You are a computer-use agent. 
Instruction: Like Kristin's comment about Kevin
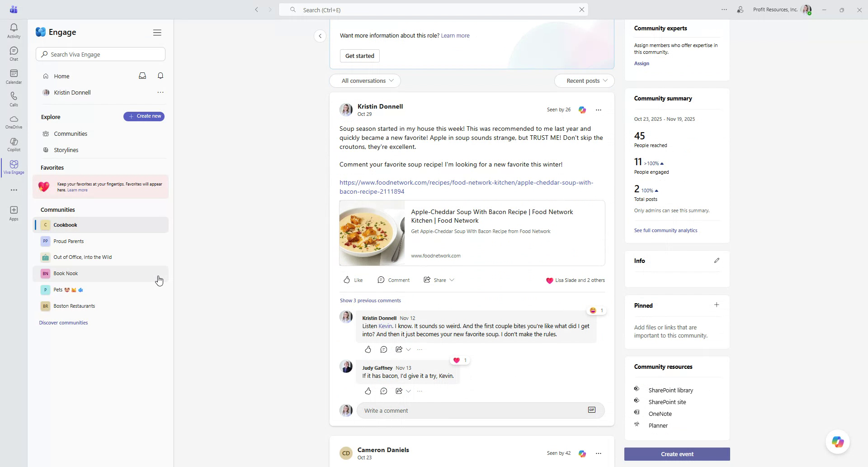coord(368,349)
